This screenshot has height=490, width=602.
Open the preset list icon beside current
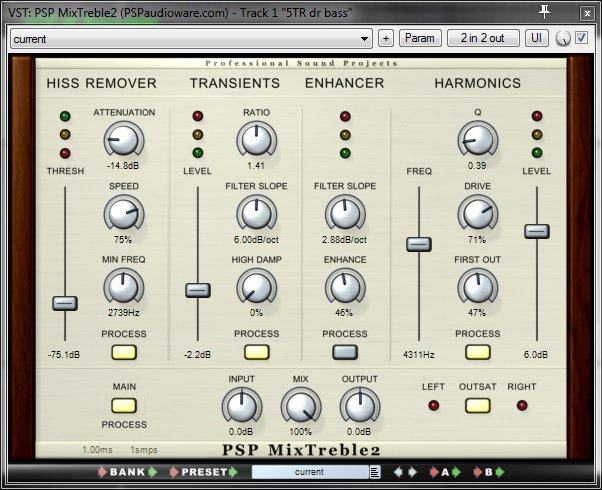click(360, 471)
